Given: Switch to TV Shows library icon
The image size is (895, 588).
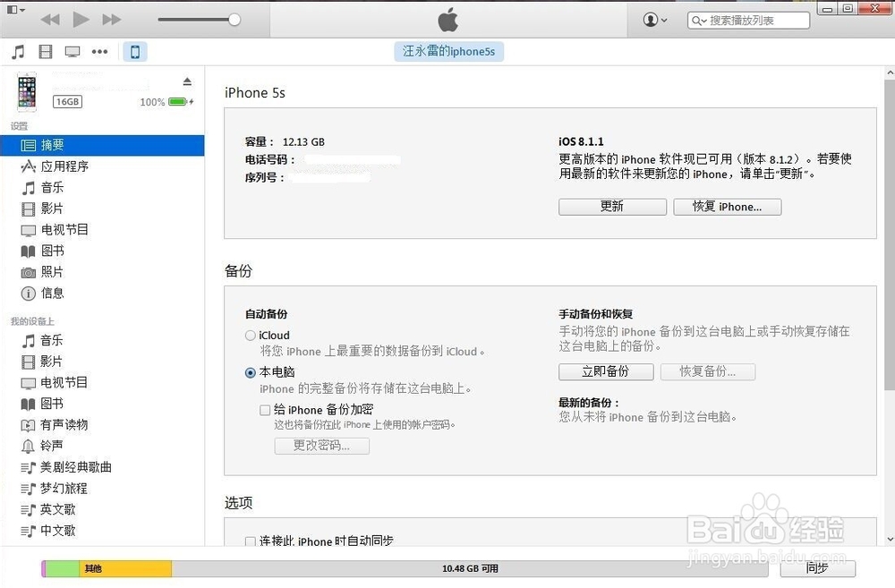Looking at the screenshot, I should [x=72, y=52].
